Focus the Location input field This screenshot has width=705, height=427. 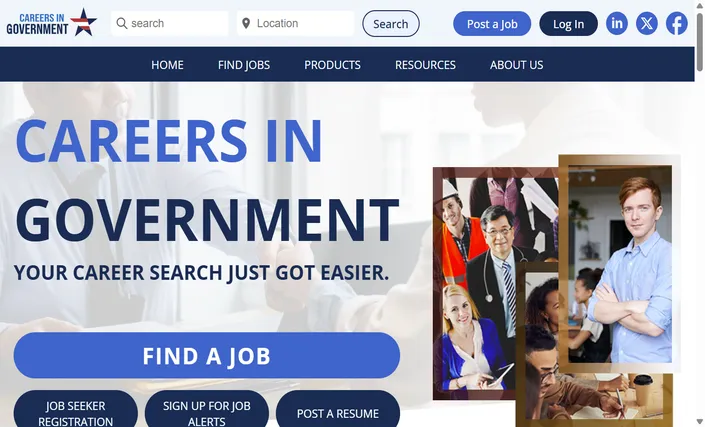tap(295, 23)
